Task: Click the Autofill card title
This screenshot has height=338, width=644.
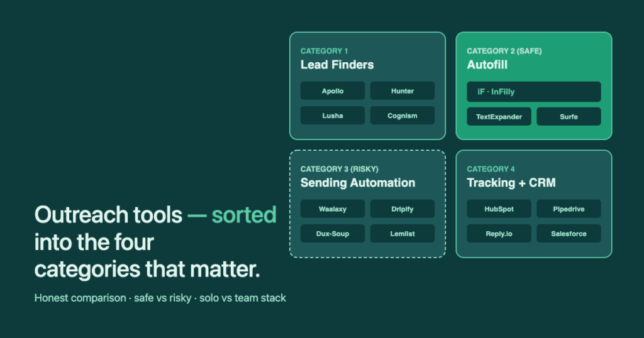Action: 487,65
